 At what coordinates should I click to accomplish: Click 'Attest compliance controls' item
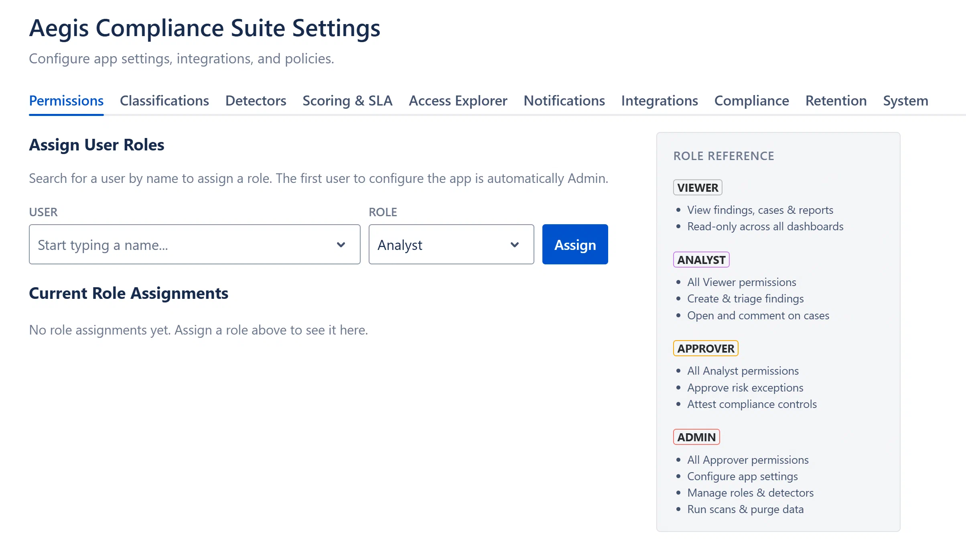click(752, 404)
